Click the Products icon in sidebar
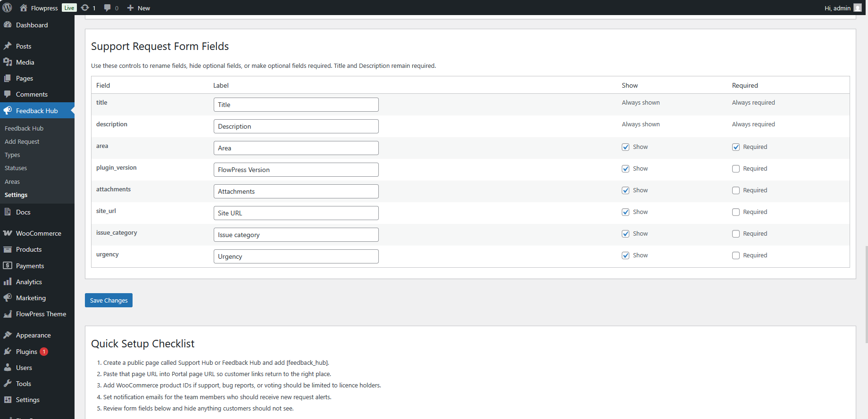868x419 pixels. (8, 249)
